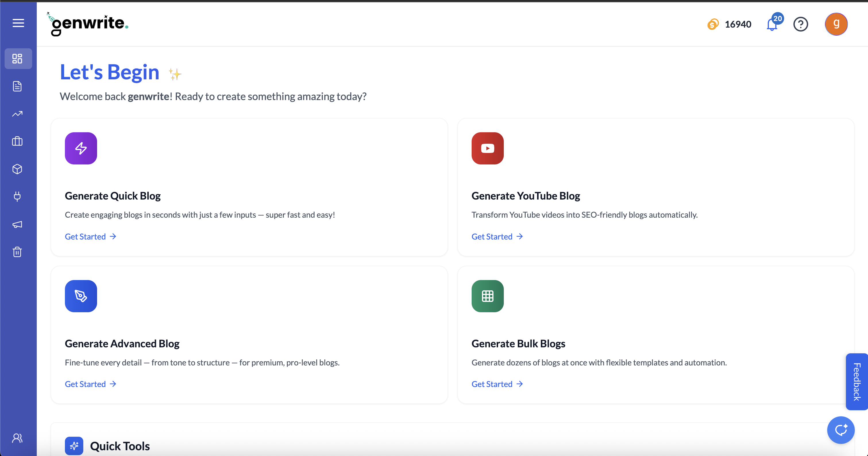The height and width of the screenshot is (456, 868).
Task: Click the briefcase icon in sidebar
Action: pyautogui.click(x=18, y=141)
